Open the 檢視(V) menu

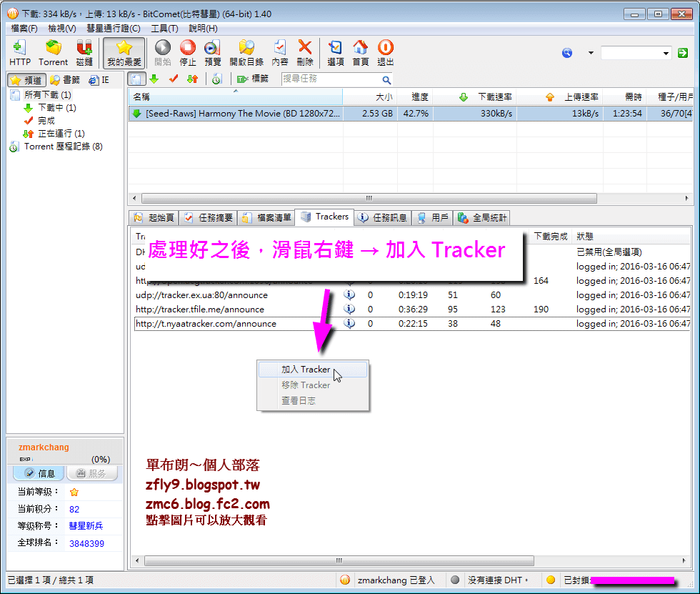coord(62,29)
